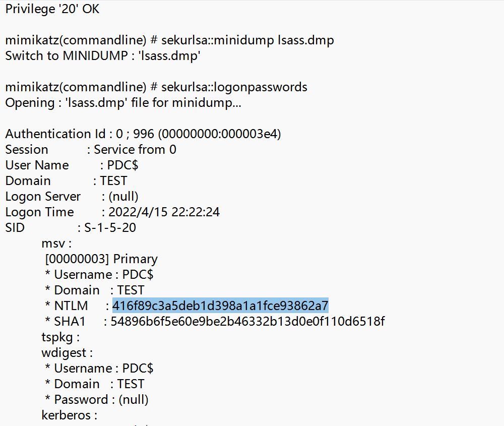Click the Username PDC$ line under msv

click(99, 275)
